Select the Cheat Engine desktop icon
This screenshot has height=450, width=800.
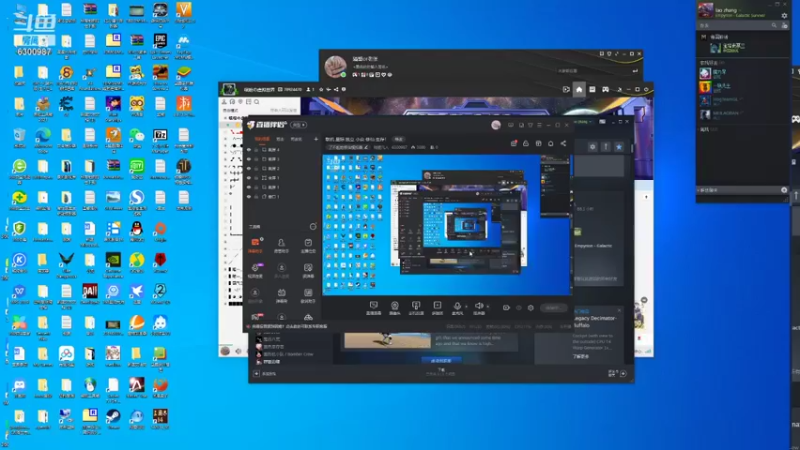tap(66, 107)
